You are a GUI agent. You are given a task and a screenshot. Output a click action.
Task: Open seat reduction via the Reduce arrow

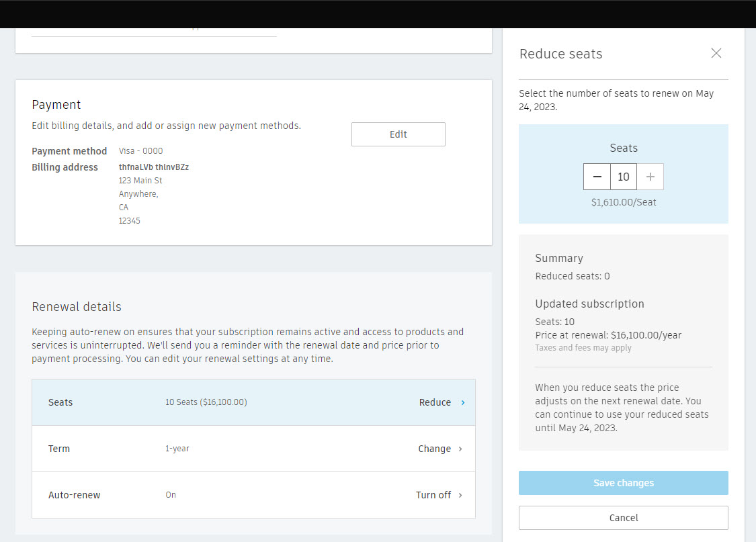point(462,402)
